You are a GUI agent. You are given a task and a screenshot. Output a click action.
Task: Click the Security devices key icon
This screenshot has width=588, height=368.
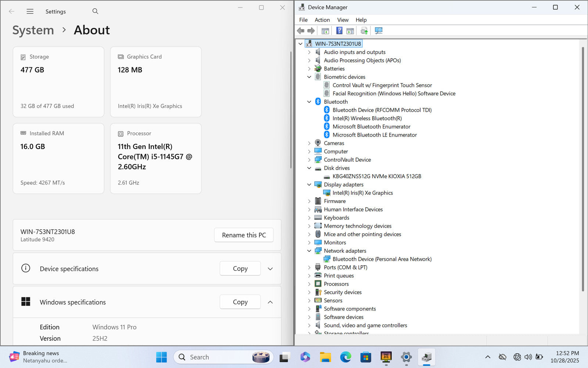(x=318, y=292)
